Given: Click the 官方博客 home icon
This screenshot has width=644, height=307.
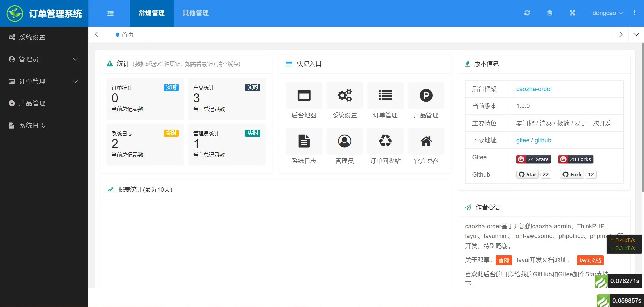Looking at the screenshot, I should [x=426, y=141].
